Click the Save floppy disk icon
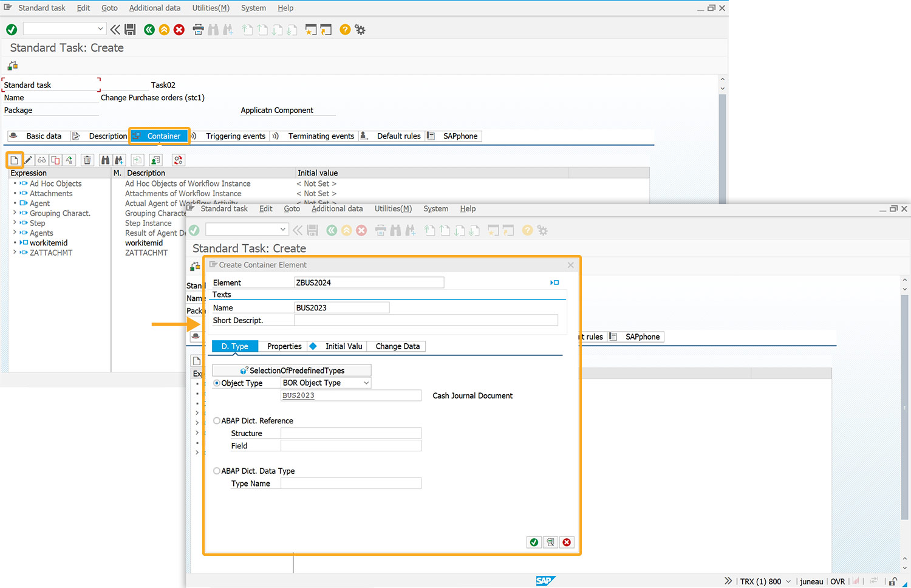The width and height of the screenshot is (911, 588). [x=130, y=30]
